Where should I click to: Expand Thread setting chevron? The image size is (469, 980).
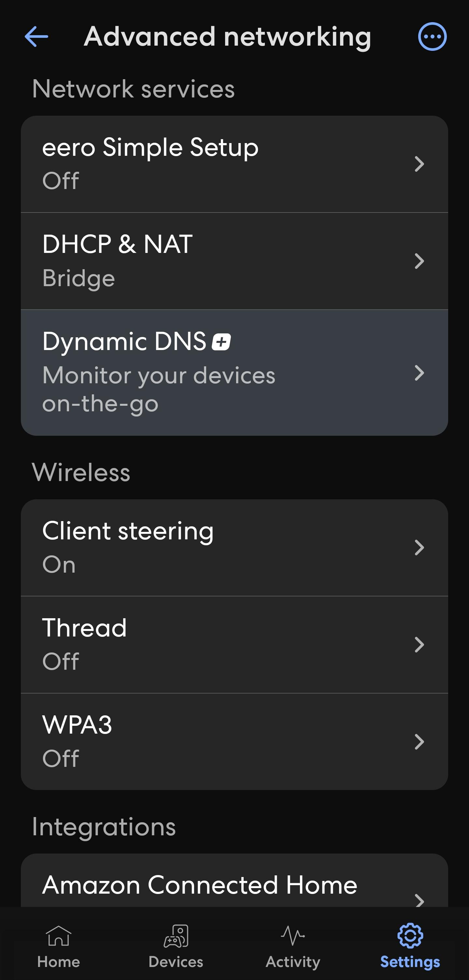(419, 645)
